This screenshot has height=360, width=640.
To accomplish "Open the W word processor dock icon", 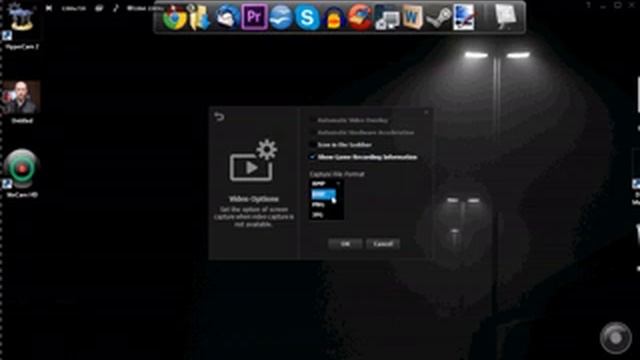I will pos(412,18).
